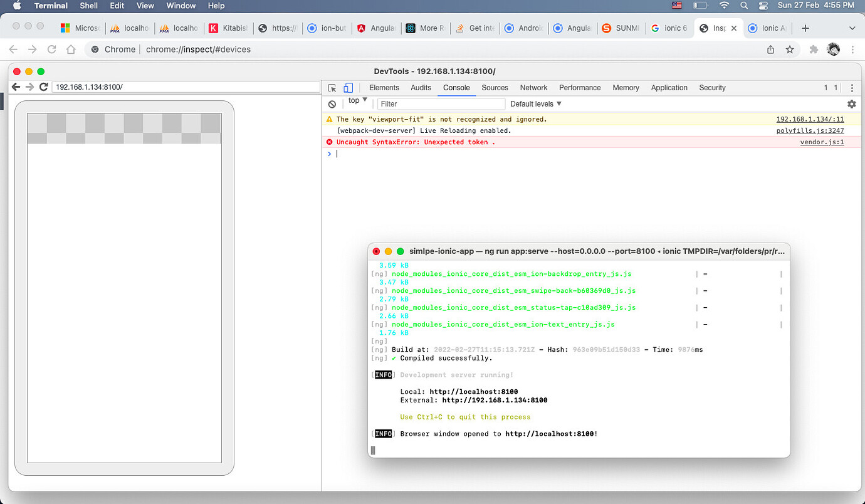
Task: Open the View menu in menu bar
Action: point(145,6)
